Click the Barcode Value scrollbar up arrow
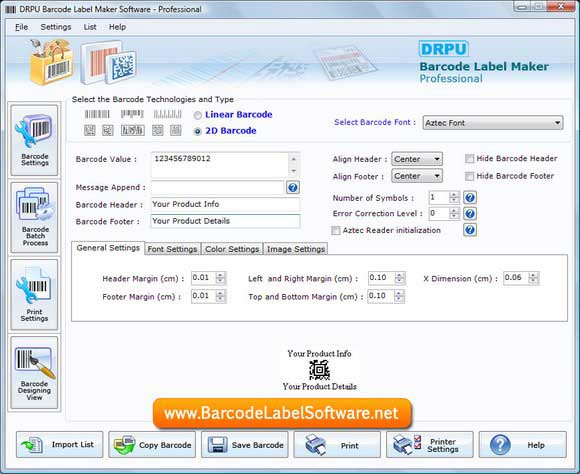The height and width of the screenshot is (474, 580). [x=294, y=159]
